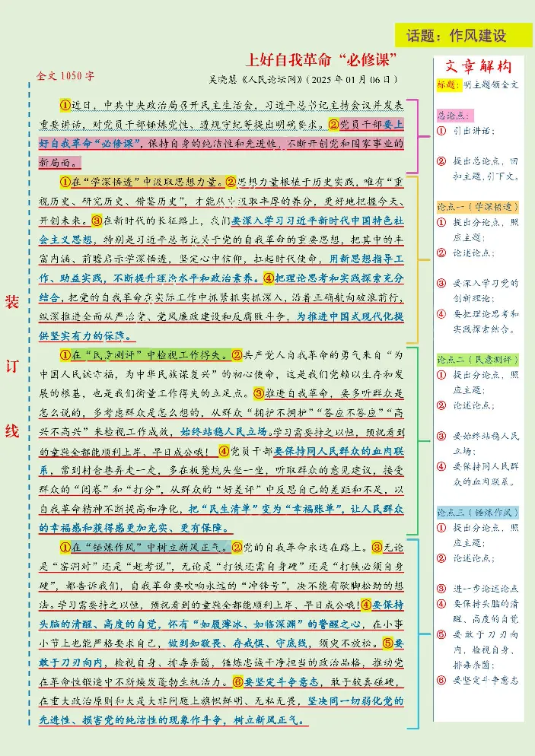The width and height of the screenshot is (535, 756).
Task: Click the "全文 1050 字" word count note
Action: click(65, 76)
